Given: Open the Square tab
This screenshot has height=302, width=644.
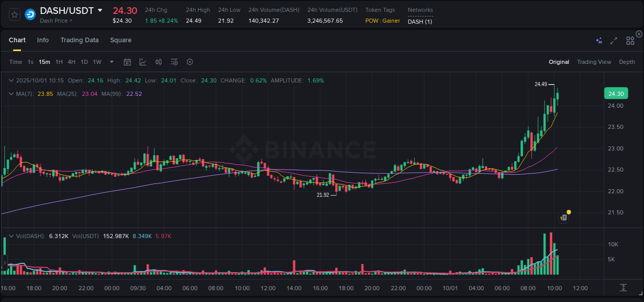Looking at the screenshot, I should pos(121,40).
